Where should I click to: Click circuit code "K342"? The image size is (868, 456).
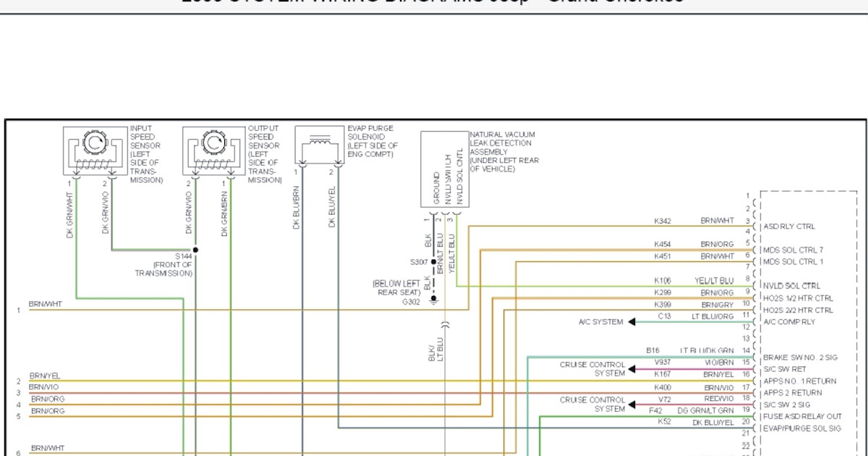click(x=663, y=220)
